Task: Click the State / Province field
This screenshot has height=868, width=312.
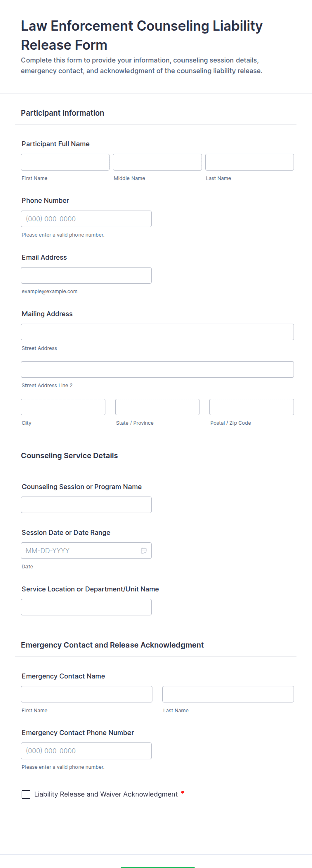Action: pos(157,407)
